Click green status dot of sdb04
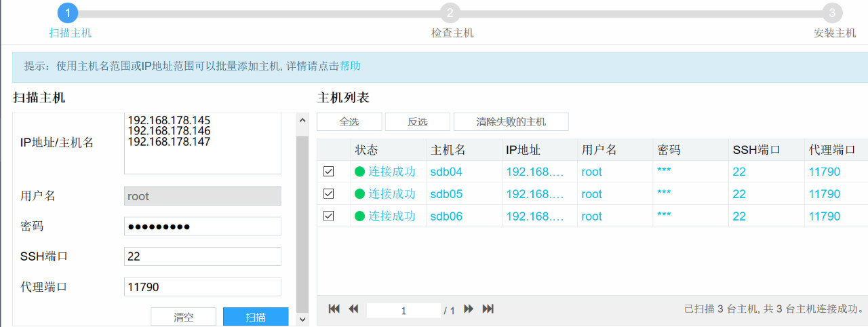This screenshot has height=327, width=868. [360, 172]
